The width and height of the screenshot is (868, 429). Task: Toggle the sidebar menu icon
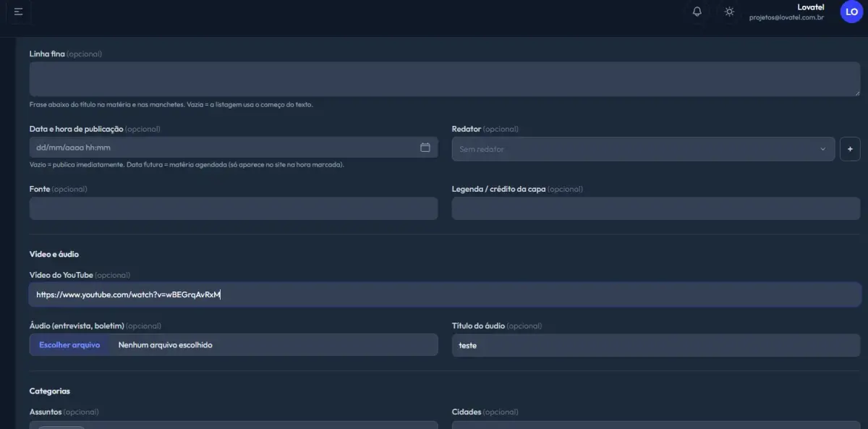(18, 12)
